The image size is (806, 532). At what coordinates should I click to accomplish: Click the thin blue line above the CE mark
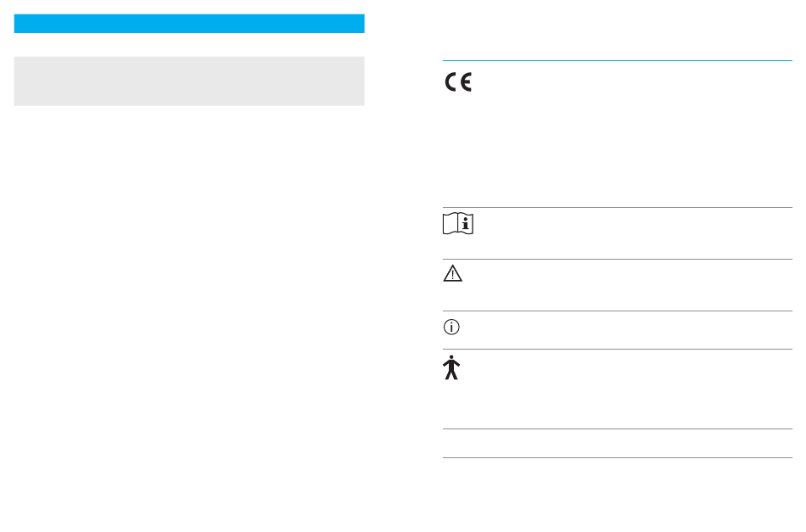point(618,60)
